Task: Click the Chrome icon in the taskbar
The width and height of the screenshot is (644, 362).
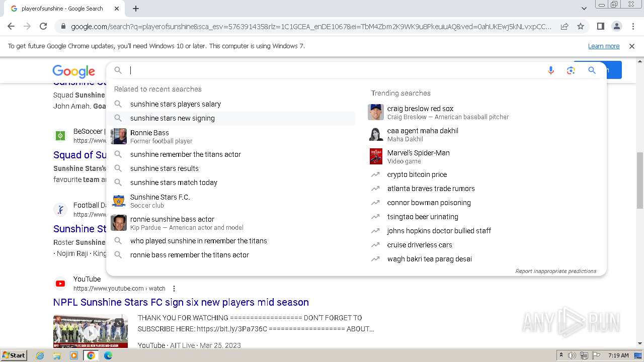Action: pos(91,355)
